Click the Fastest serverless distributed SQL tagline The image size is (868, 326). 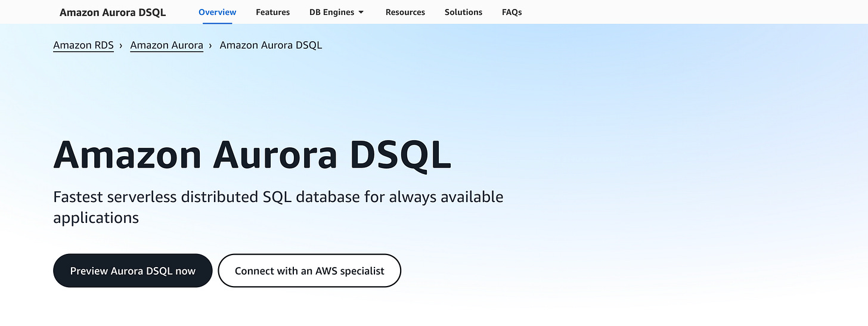pyautogui.click(x=278, y=207)
